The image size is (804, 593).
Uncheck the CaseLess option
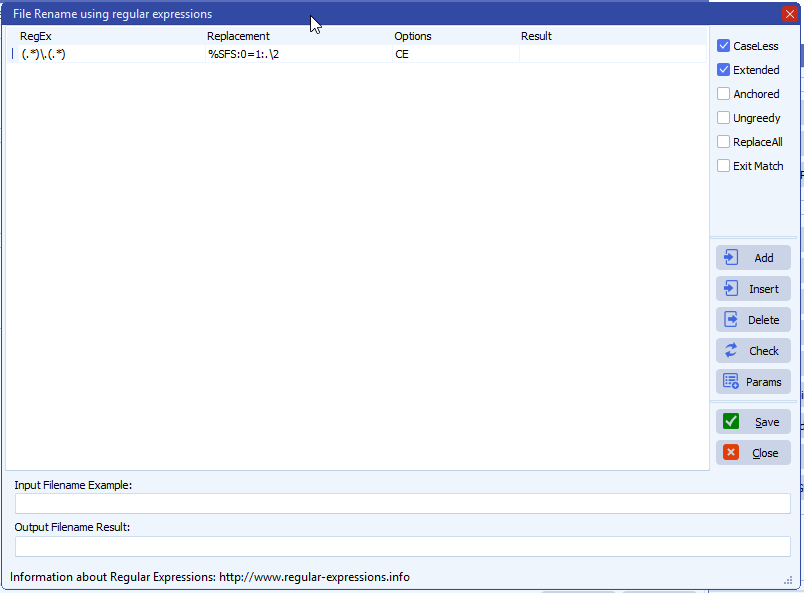723,46
